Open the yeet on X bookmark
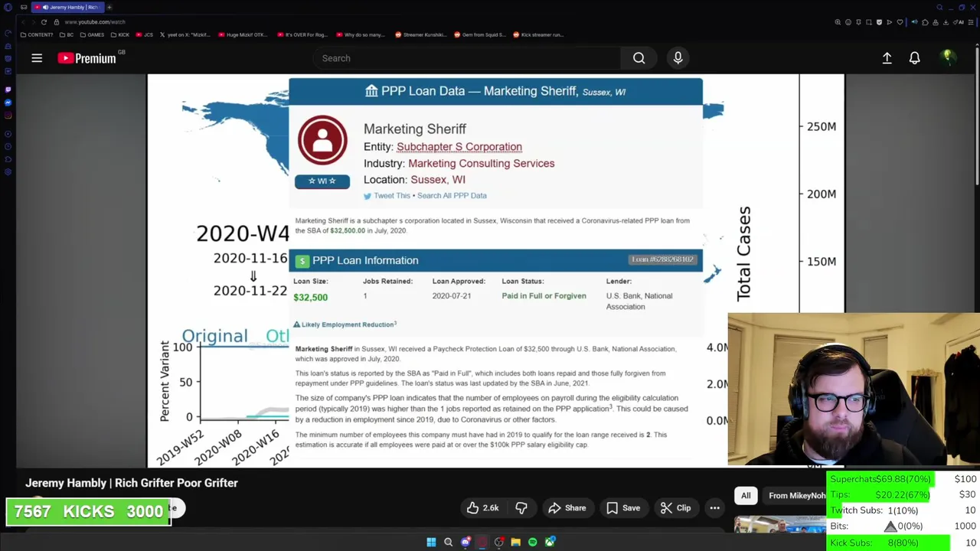This screenshot has height=551, width=980. point(186,34)
